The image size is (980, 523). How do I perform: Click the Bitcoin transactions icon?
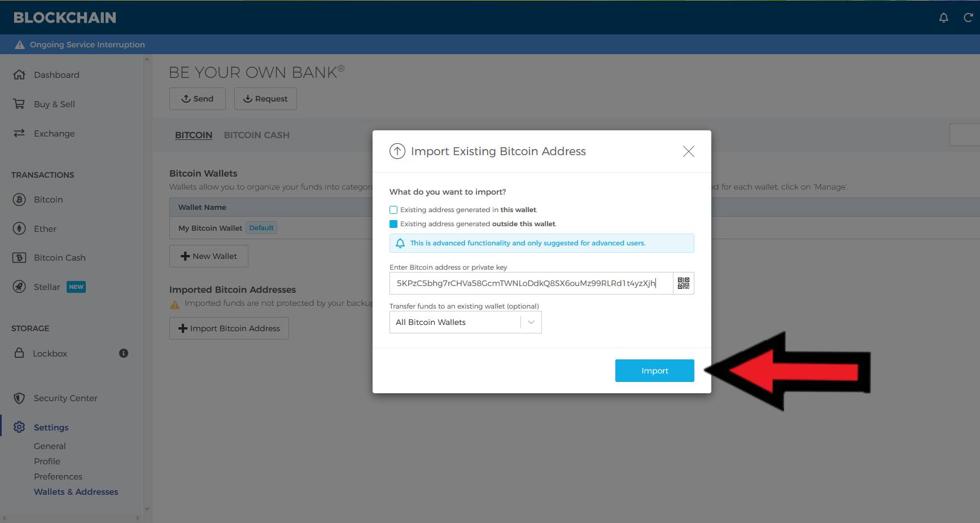point(19,199)
